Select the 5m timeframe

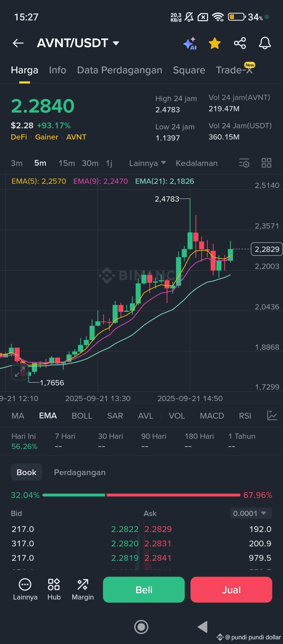[40, 163]
